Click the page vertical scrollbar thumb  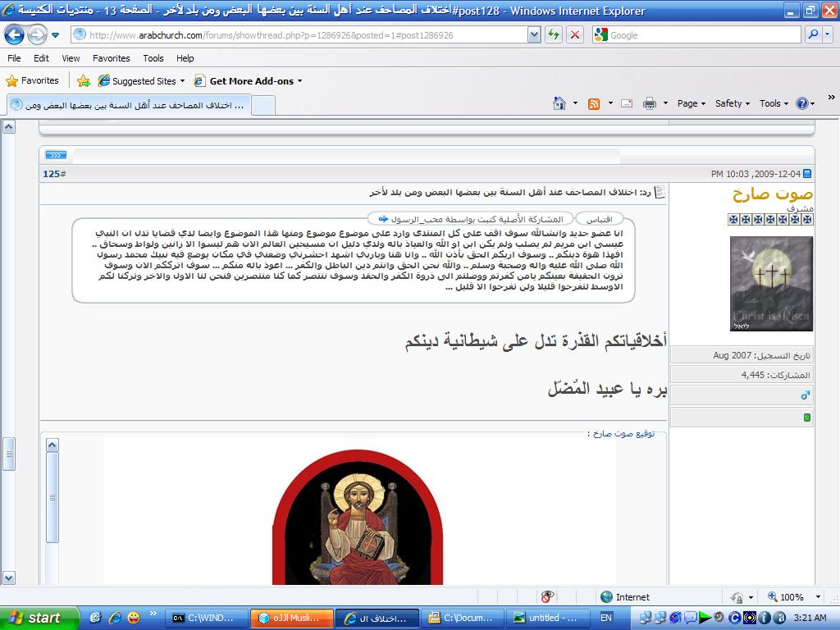coord(8,454)
